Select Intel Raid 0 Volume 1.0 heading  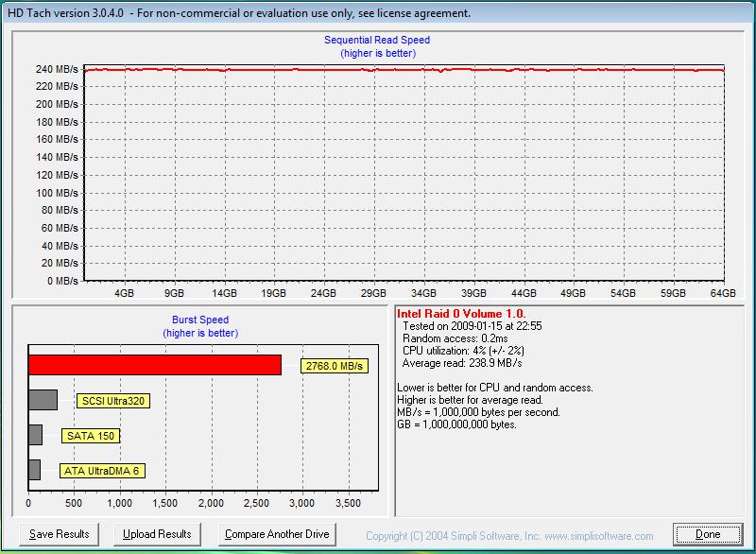[461, 314]
